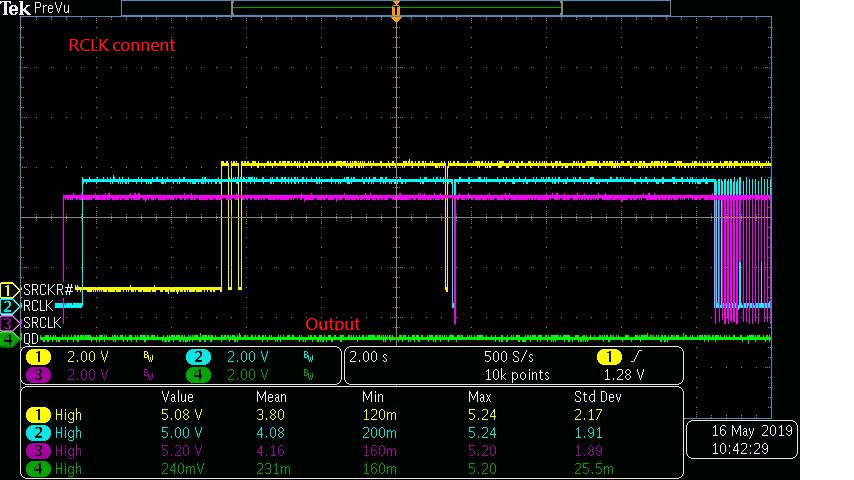854x480 pixels.
Task: Click the channel 1 2.00 V scale readout
Action: pyautogui.click(x=88, y=357)
